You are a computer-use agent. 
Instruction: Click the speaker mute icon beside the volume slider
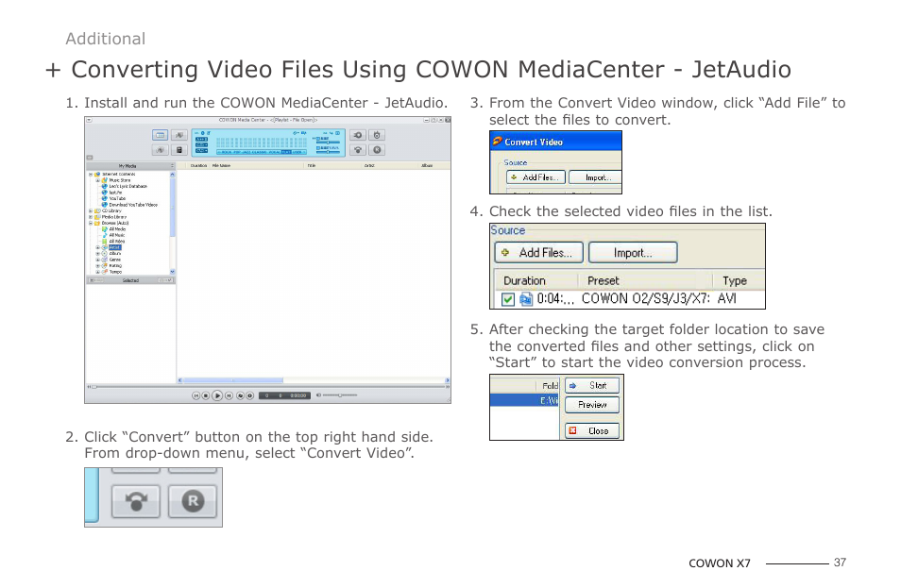click(x=318, y=395)
